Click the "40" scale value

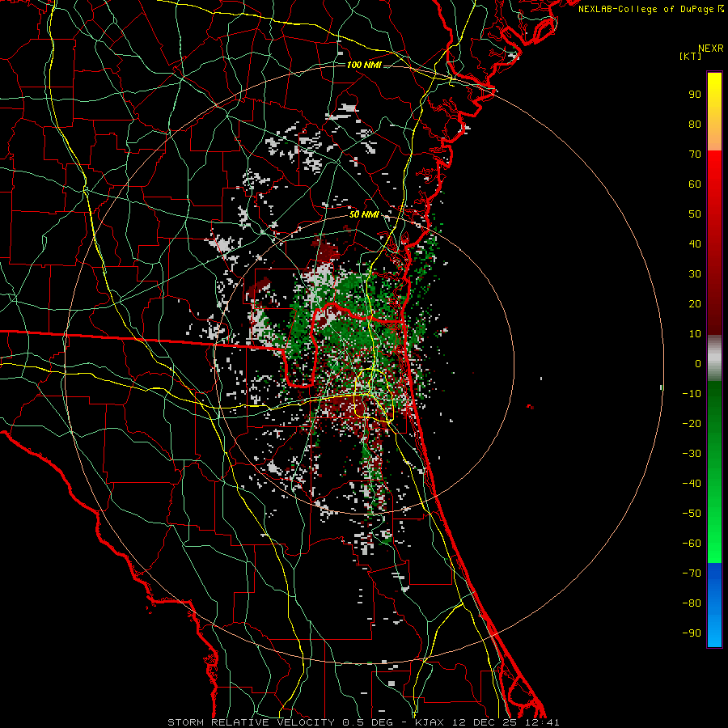point(695,243)
